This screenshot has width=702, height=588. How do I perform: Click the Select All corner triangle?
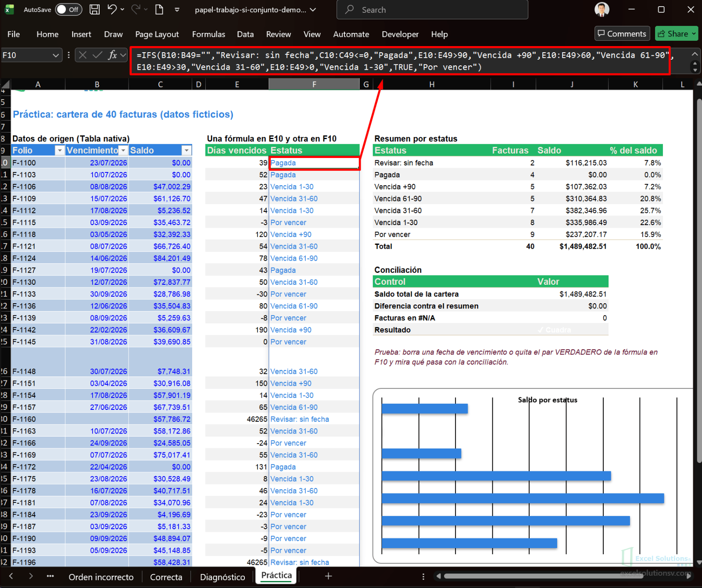tap(5, 85)
